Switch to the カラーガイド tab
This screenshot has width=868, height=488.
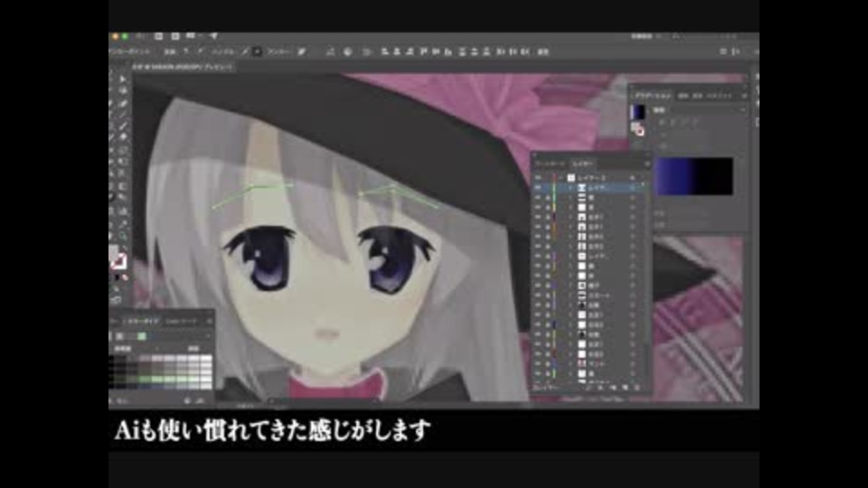click(x=142, y=322)
